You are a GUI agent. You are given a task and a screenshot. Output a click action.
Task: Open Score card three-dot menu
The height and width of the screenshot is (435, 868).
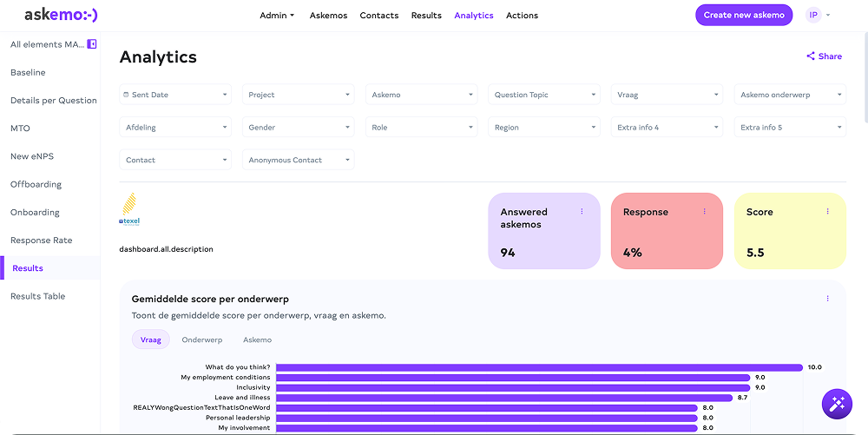(827, 211)
